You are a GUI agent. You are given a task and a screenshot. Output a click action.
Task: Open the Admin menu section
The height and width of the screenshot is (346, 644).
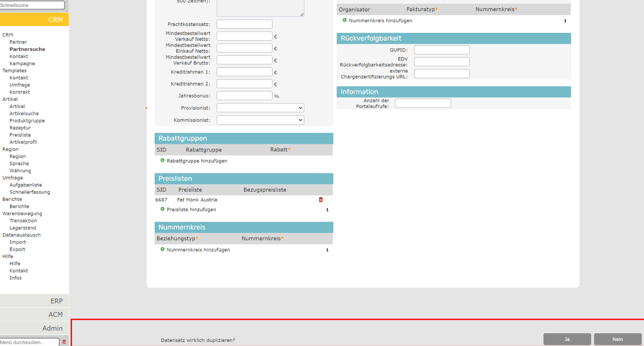[x=35, y=328]
